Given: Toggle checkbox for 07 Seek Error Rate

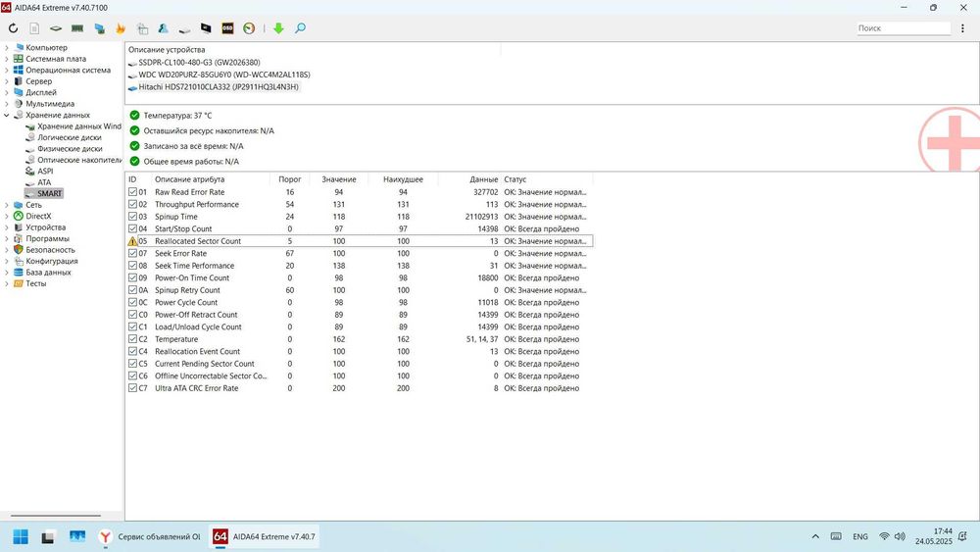Looking at the screenshot, I should pyautogui.click(x=132, y=253).
